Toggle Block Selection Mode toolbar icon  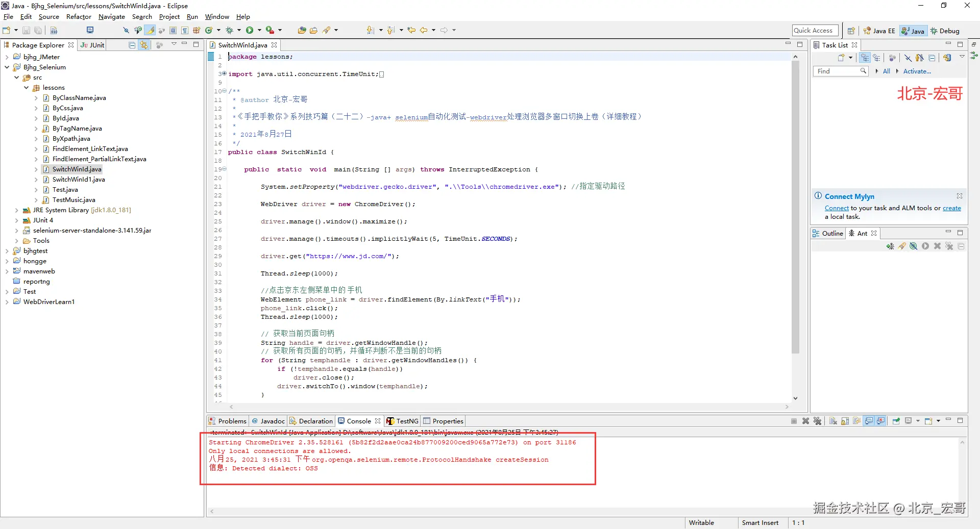point(174,31)
